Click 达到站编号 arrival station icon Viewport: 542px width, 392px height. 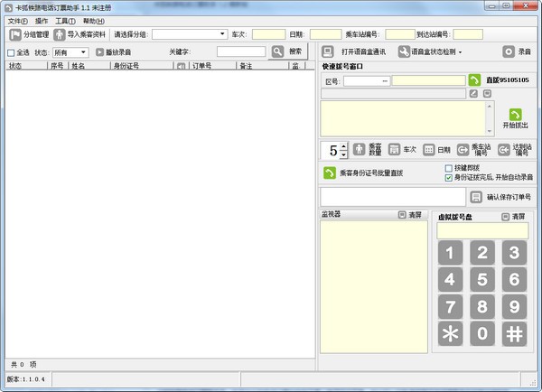504,150
